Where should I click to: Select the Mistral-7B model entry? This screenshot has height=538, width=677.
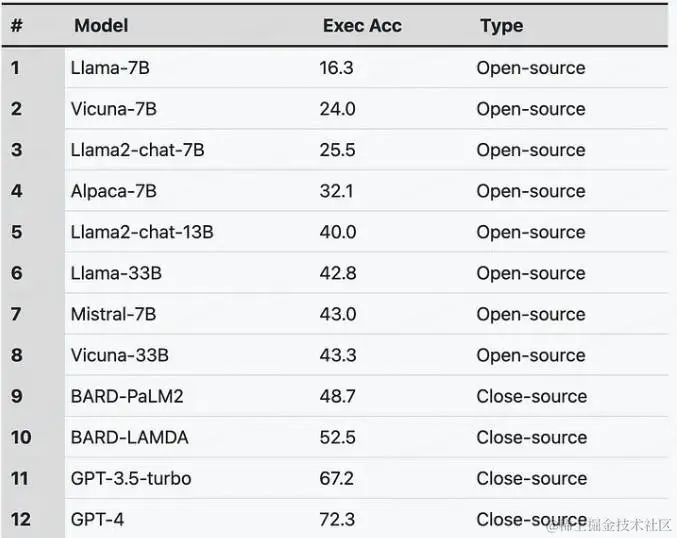113,314
